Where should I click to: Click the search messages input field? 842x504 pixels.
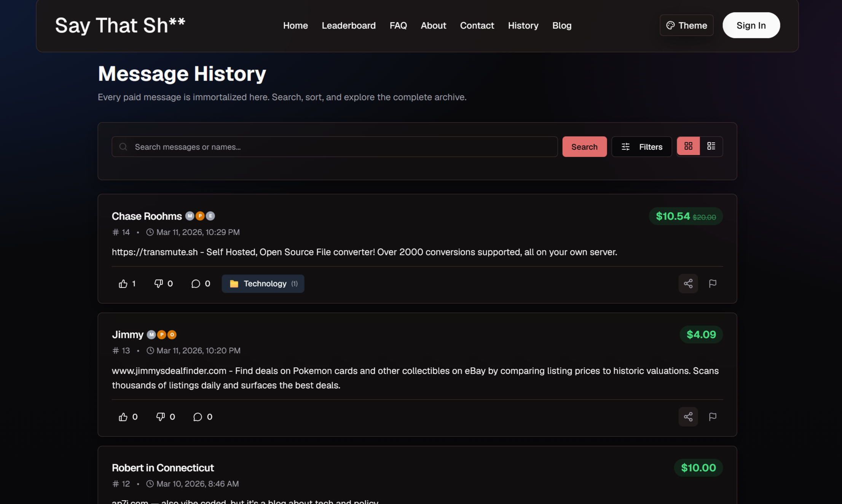[x=335, y=147]
